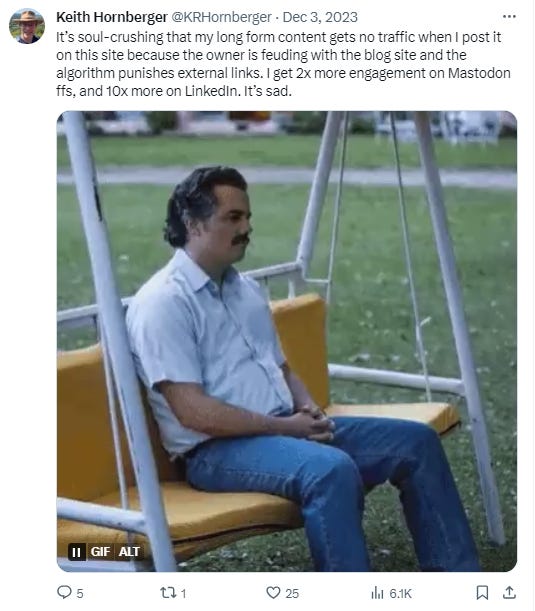Click the reply speech bubble icon

click(64, 592)
